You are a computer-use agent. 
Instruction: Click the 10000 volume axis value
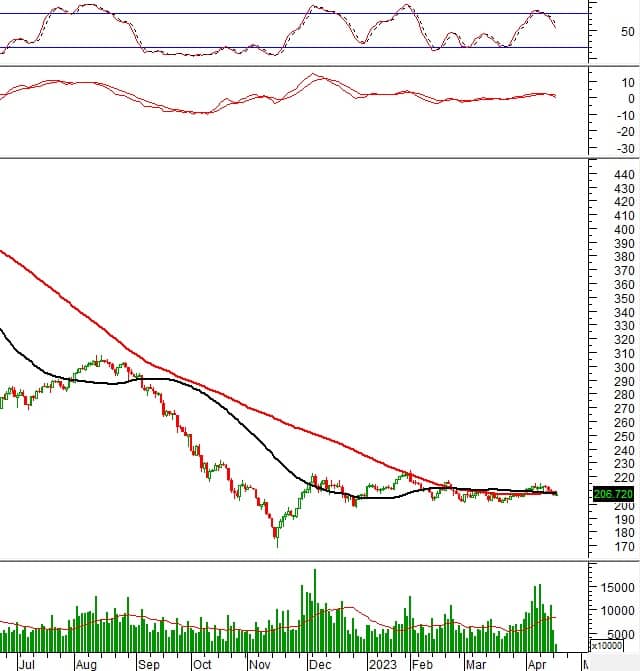618,611
